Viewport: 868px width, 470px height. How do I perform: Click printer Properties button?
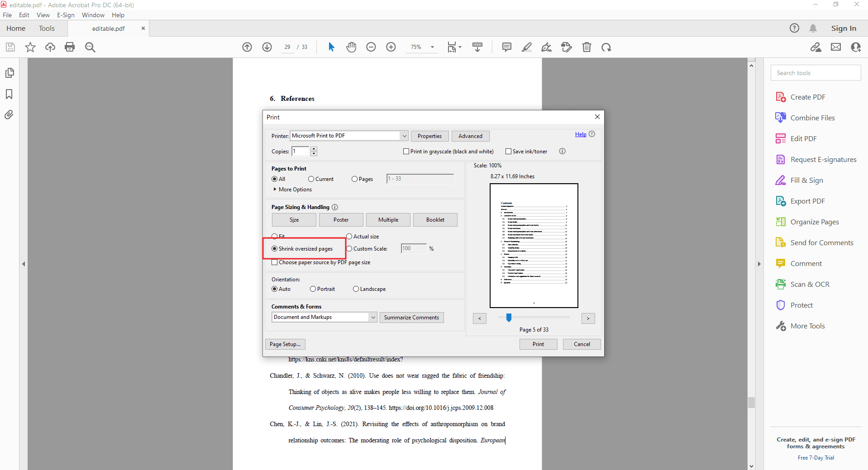(x=430, y=136)
